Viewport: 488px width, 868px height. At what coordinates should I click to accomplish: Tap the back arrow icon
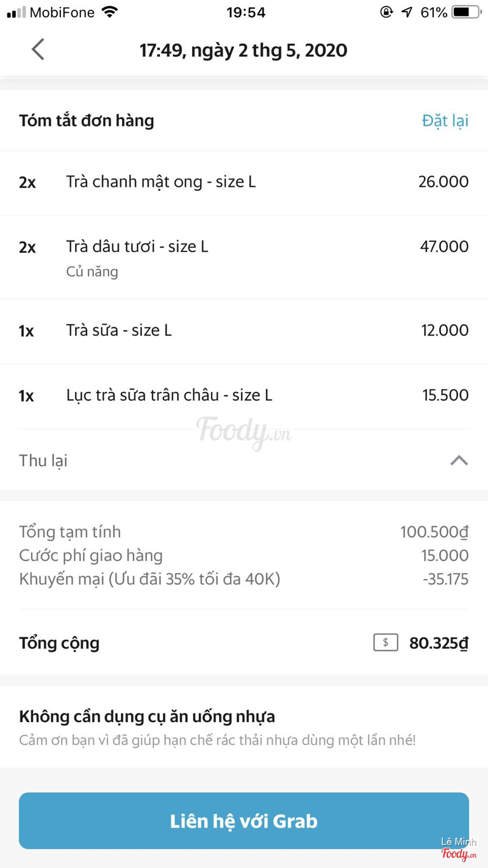pos(38,49)
